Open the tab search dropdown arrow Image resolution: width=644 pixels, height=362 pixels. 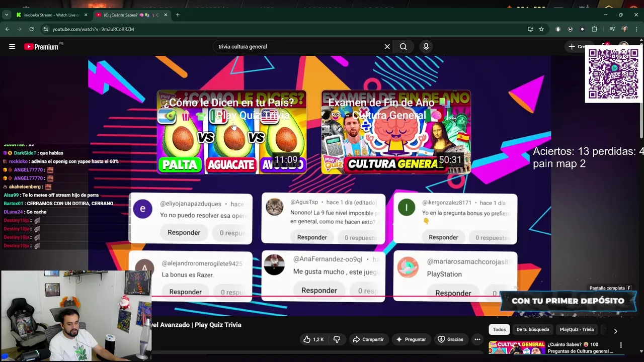click(7, 15)
